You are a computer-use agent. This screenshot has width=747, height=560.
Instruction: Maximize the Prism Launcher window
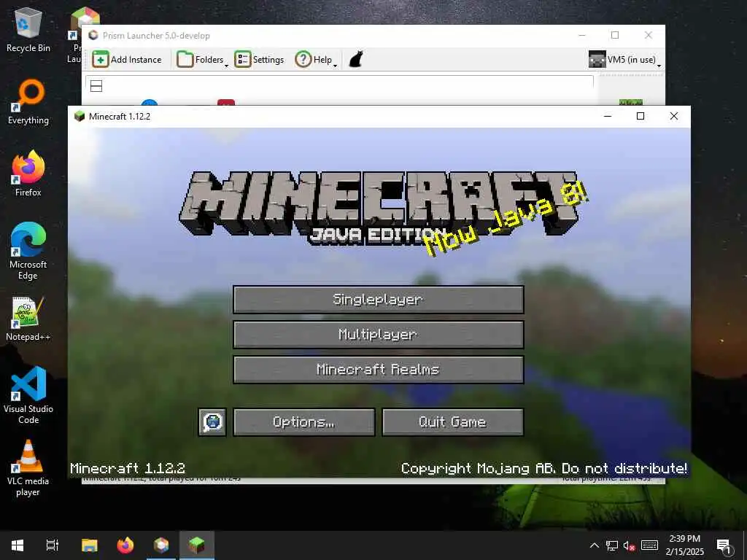(x=615, y=35)
